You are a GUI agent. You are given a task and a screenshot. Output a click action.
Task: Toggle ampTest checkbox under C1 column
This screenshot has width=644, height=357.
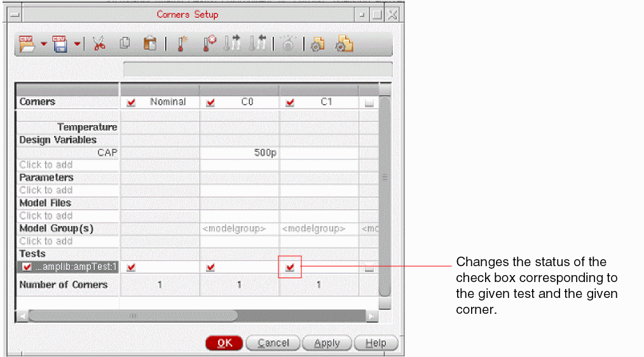click(x=290, y=267)
